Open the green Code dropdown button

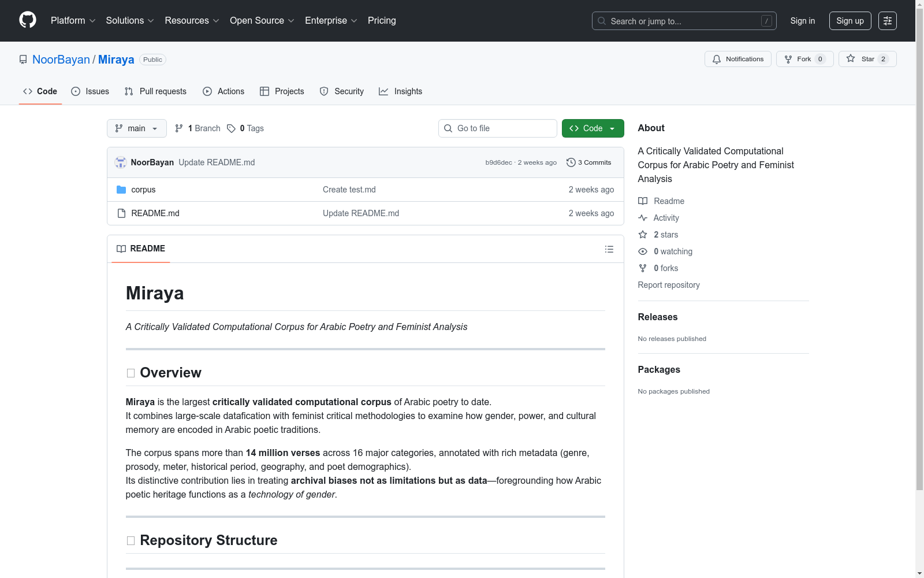click(593, 128)
